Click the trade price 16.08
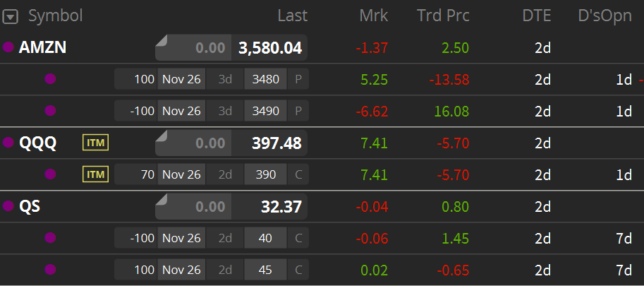 pos(451,112)
